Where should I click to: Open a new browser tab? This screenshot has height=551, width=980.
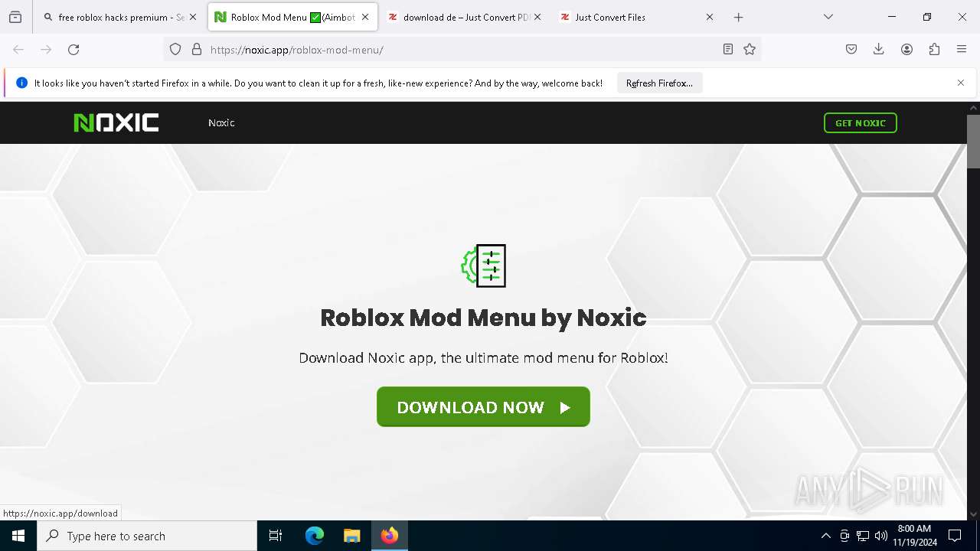point(738,17)
